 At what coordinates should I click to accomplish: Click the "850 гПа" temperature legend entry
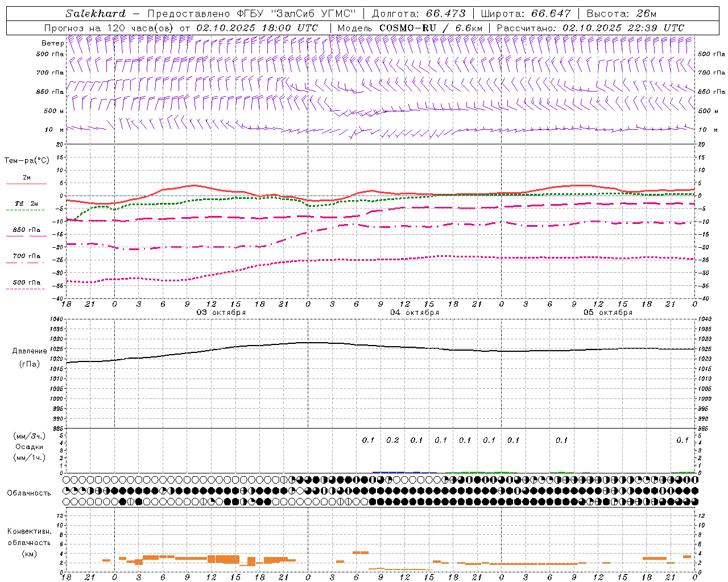tap(27, 230)
